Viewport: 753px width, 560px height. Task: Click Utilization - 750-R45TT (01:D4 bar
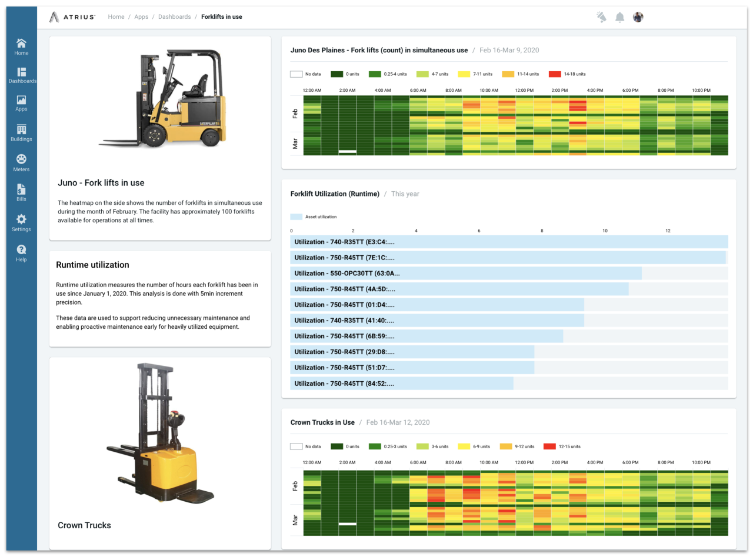(437, 305)
